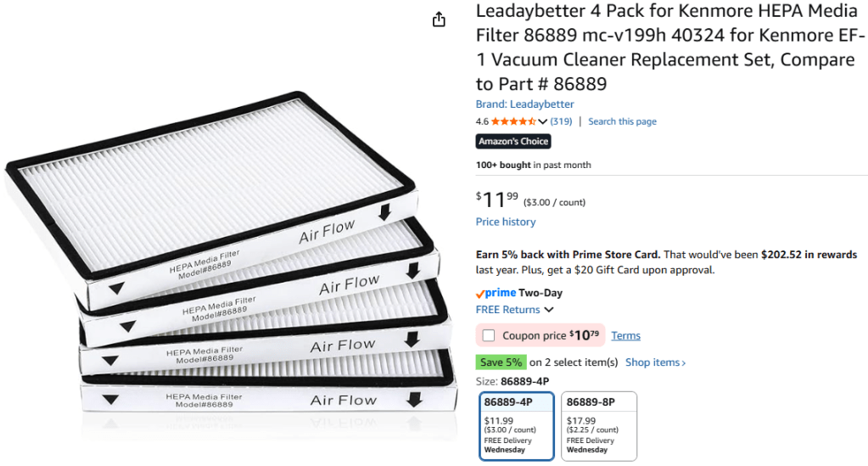
Task: Select the 86889-8P size option
Action: click(598, 425)
